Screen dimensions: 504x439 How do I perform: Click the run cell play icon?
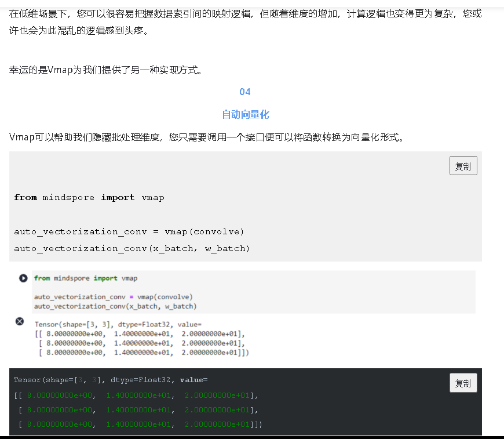pyautogui.click(x=23, y=278)
